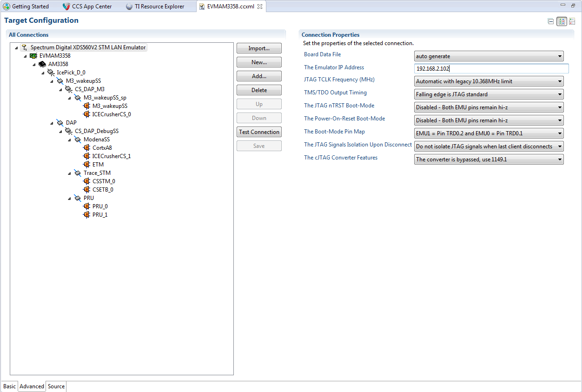Click the PRU subpath icon
The image size is (582, 392).
point(78,198)
